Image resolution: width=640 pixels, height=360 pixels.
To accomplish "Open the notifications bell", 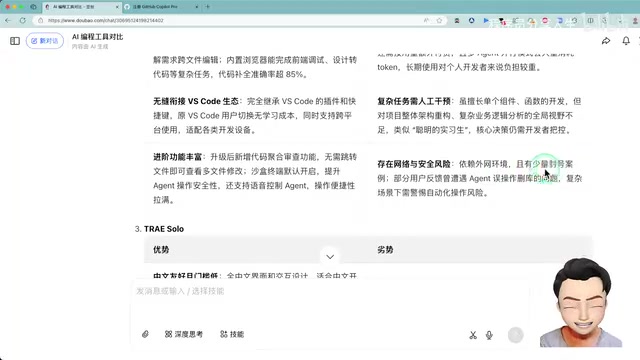I will tap(626, 41).
